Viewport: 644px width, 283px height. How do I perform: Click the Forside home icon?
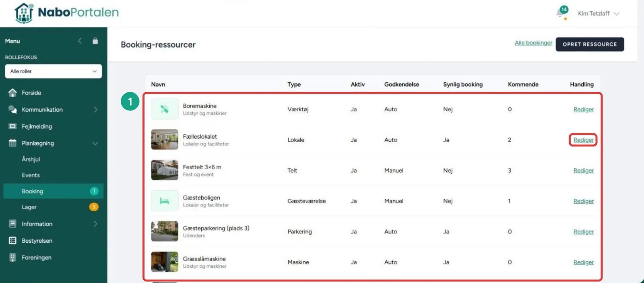tap(12, 93)
